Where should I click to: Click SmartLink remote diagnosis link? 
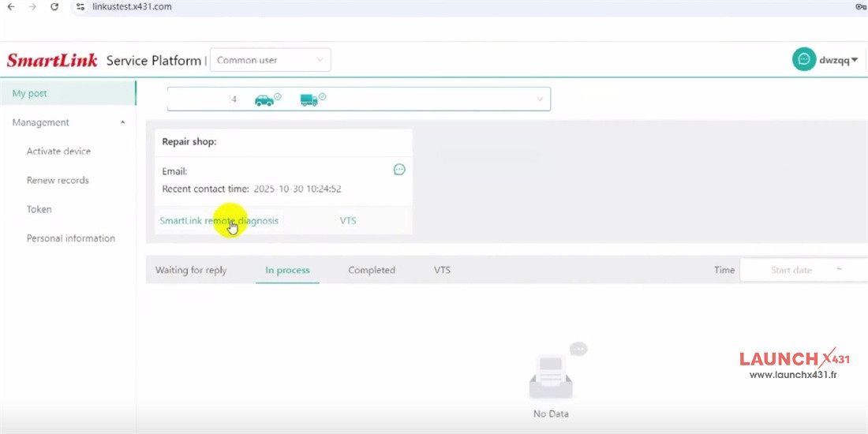[219, 220]
